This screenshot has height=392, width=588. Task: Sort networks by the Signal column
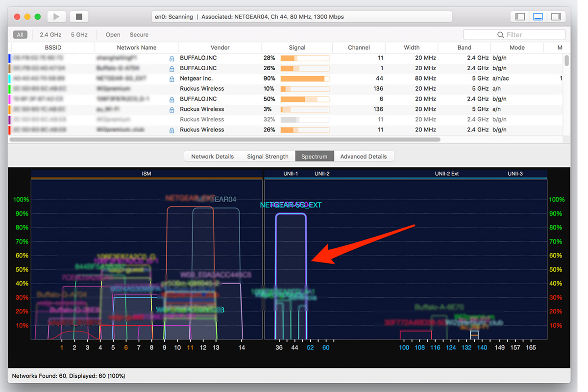pos(297,48)
